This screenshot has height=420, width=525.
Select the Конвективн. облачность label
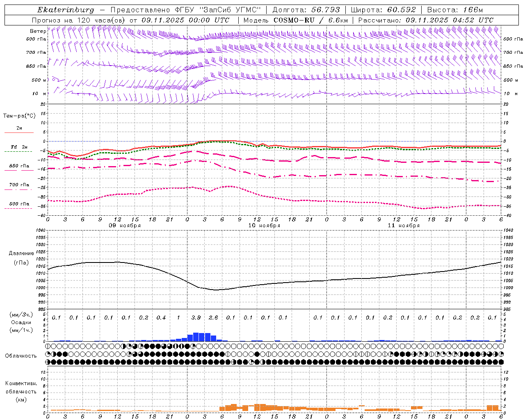tap(21, 388)
